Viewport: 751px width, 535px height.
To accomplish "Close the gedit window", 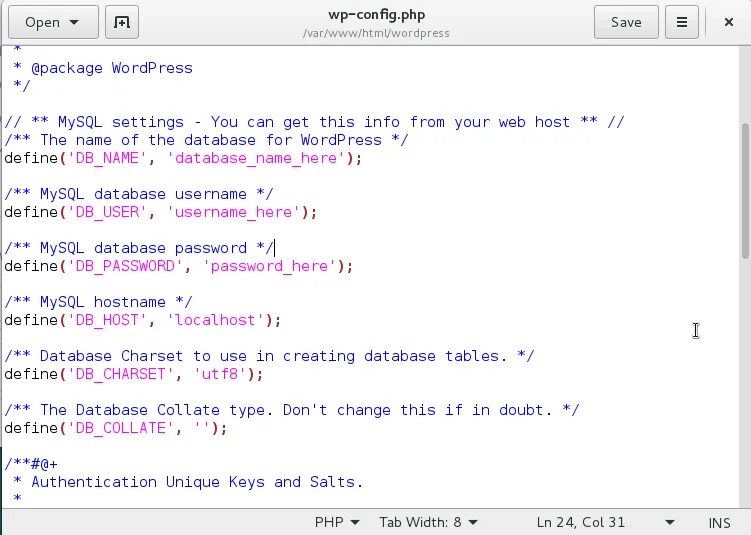I will coord(728,22).
